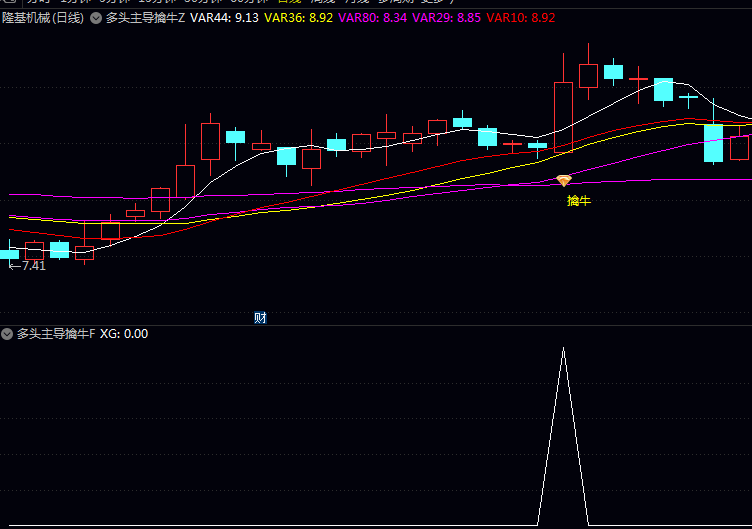Click the white signal spike peak in sub-chart
Screen dimensions: 752x529
pos(563,349)
